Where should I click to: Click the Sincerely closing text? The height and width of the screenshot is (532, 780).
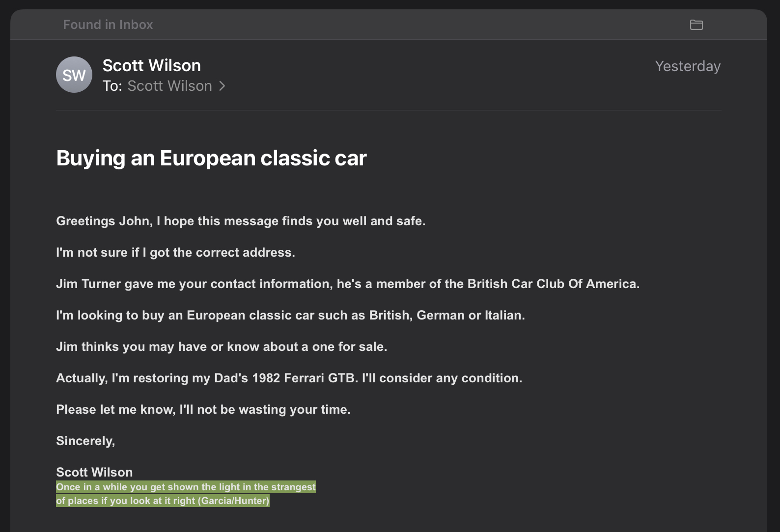[85, 441]
